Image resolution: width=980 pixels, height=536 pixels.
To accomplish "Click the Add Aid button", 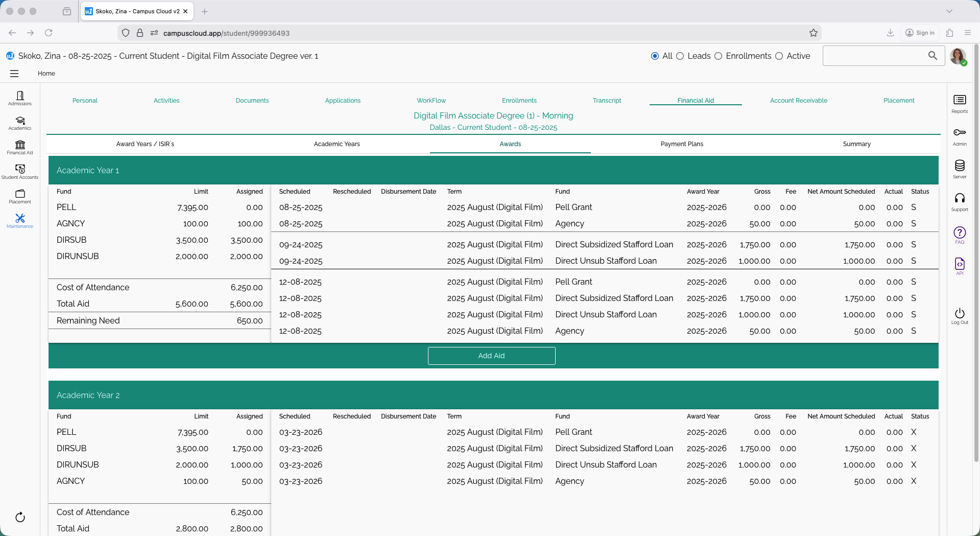I will [x=491, y=356].
